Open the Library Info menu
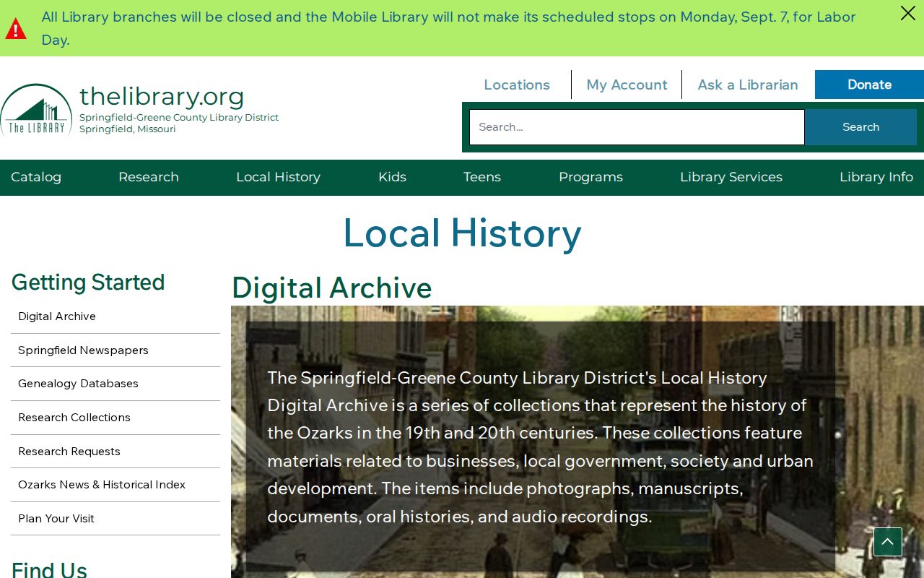The height and width of the screenshot is (578, 924). point(876,177)
